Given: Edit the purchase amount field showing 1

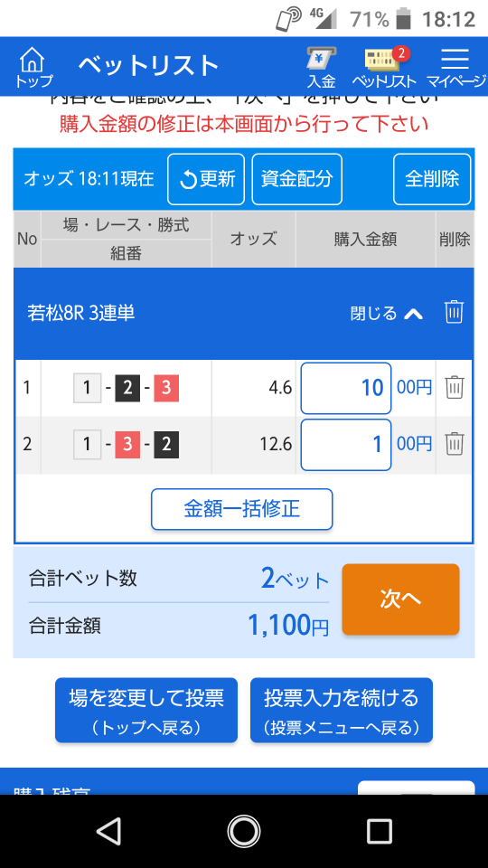Looking at the screenshot, I should [x=346, y=445].
